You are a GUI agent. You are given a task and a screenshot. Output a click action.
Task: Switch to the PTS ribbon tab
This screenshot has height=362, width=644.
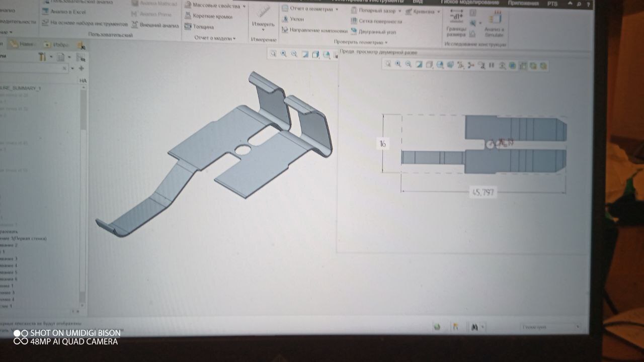tap(552, 4)
